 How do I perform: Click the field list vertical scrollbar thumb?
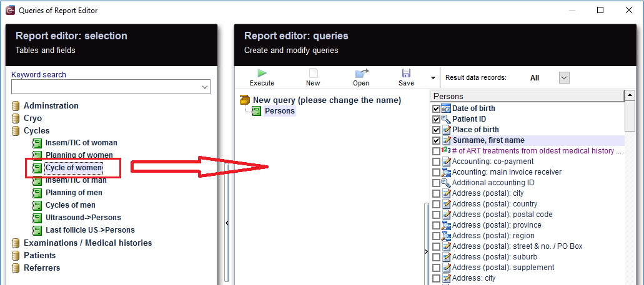coord(629,116)
